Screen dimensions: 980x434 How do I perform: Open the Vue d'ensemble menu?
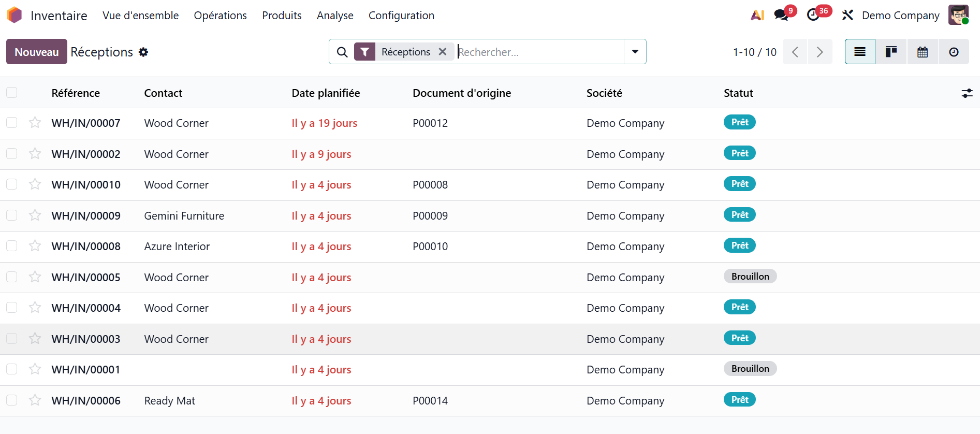140,16
